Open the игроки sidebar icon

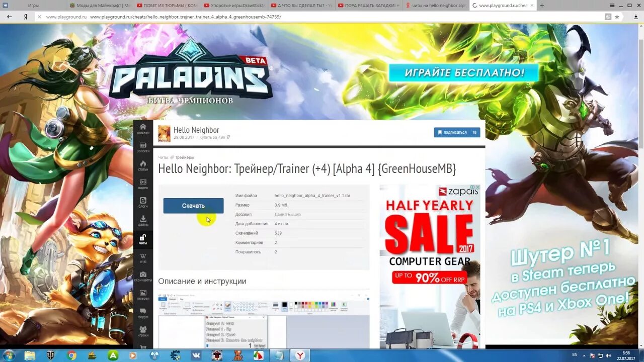click(x=143, y=332)
